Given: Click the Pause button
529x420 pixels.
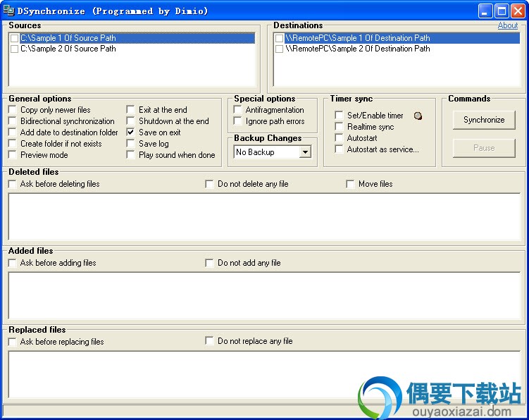Looking at the screenshot, I should coord(484,148).
